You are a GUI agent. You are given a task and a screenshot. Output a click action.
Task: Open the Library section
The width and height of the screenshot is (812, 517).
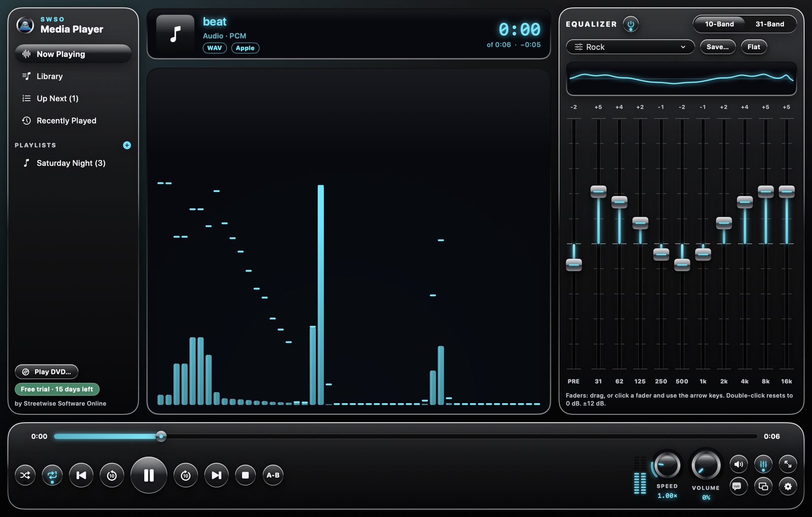click(73, 76)
